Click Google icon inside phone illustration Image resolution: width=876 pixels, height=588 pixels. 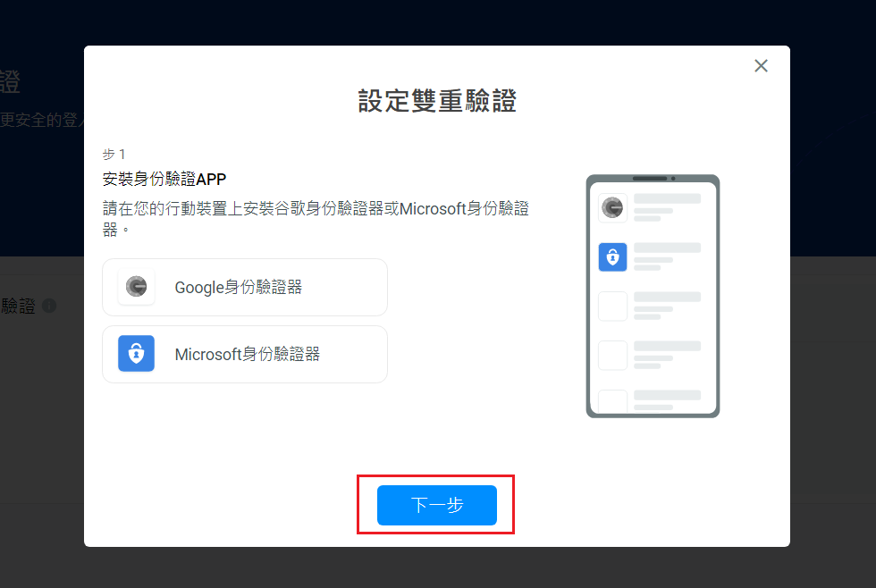click(613, 207)
